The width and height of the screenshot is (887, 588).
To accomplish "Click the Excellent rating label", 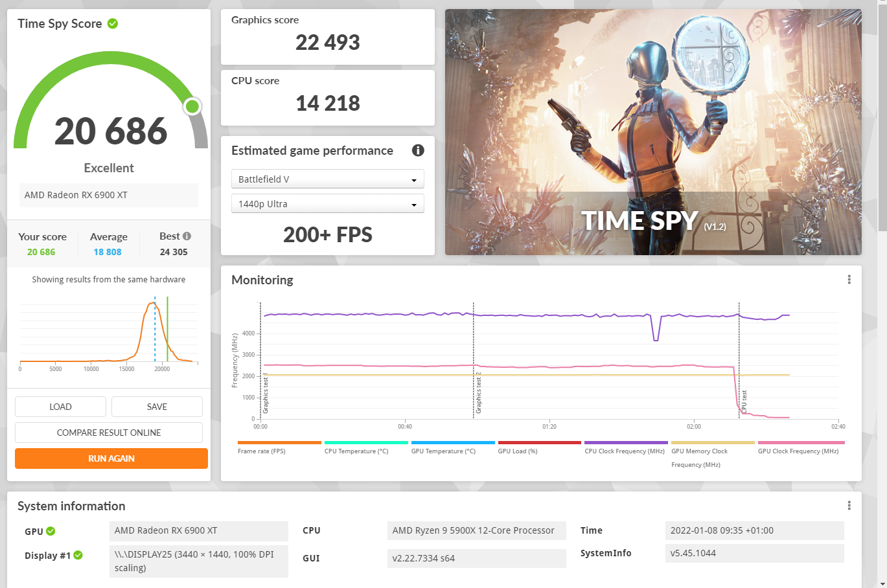I will tap(109, 168).
